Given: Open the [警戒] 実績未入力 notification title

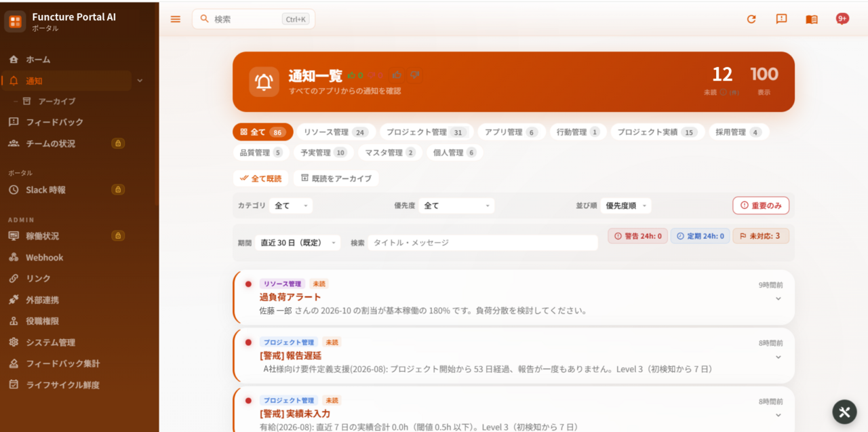Looking at the screenshot, I should click(295, 414).
